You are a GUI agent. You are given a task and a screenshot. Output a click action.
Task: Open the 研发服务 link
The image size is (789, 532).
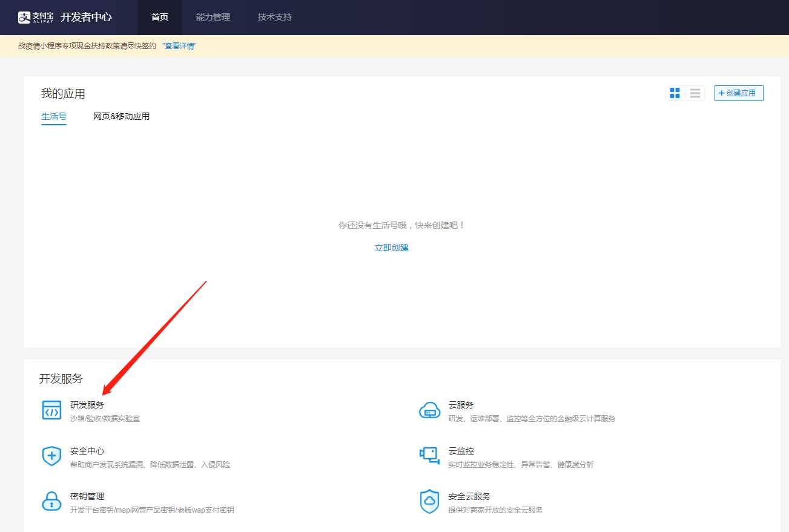(87, 405)
